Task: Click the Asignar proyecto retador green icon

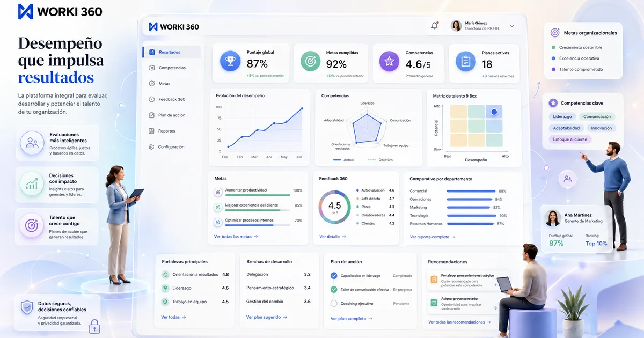Action: [x=434, y=304]
